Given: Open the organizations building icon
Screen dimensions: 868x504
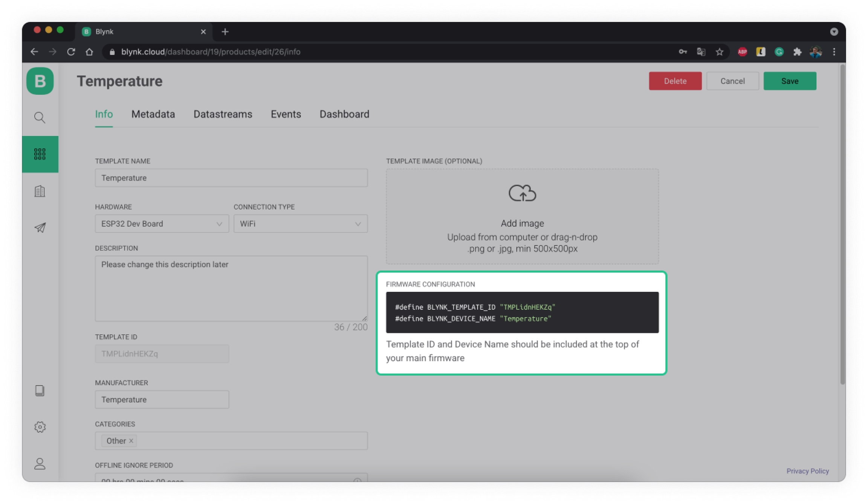Looking at the screenshot, I should point(40,191).
